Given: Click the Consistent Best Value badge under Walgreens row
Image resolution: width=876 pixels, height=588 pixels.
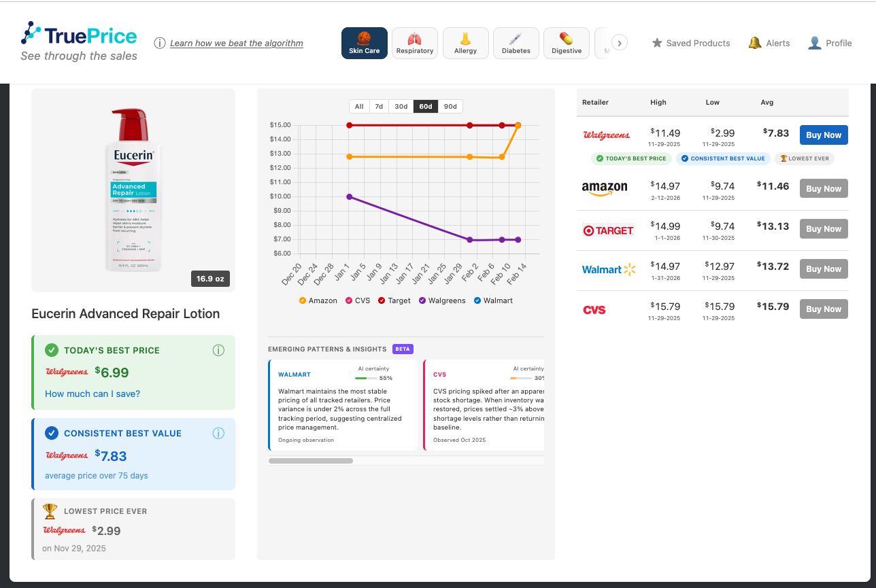Looking at the screenshot, I should (x=723, y=158).
